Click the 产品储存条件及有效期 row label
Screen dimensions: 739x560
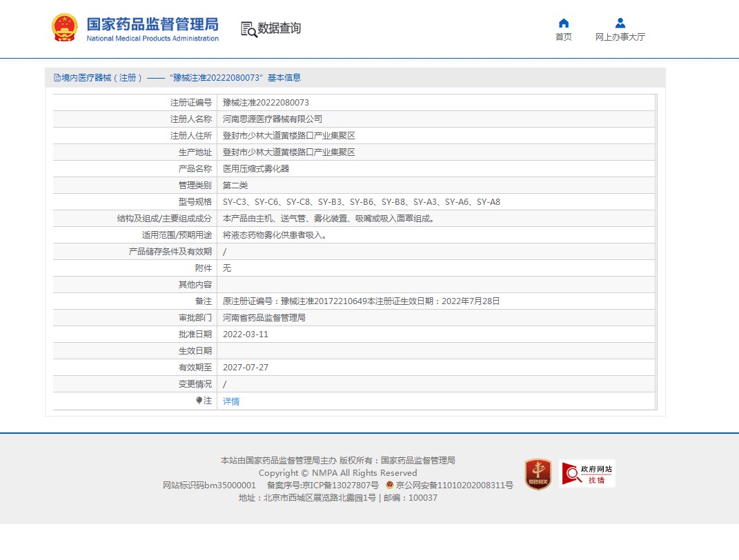coord(170,252)
